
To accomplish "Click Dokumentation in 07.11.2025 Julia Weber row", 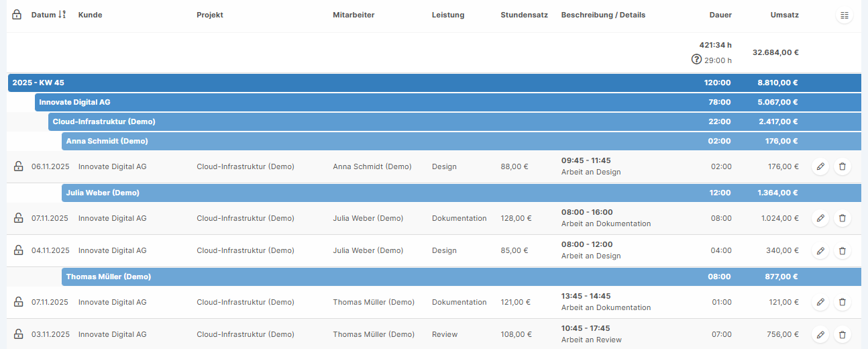I will (x=459, y=218).
